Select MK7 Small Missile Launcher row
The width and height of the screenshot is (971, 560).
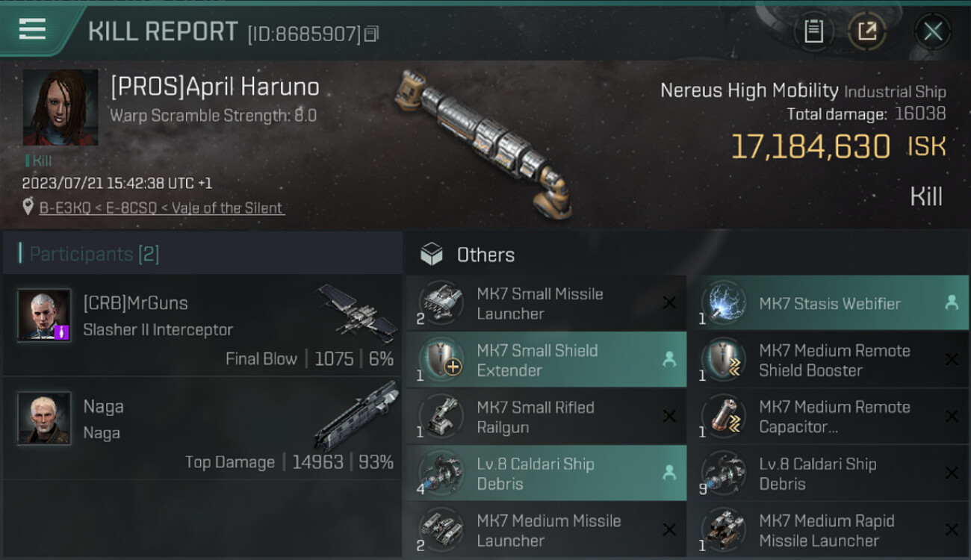[x=545, y=303]
